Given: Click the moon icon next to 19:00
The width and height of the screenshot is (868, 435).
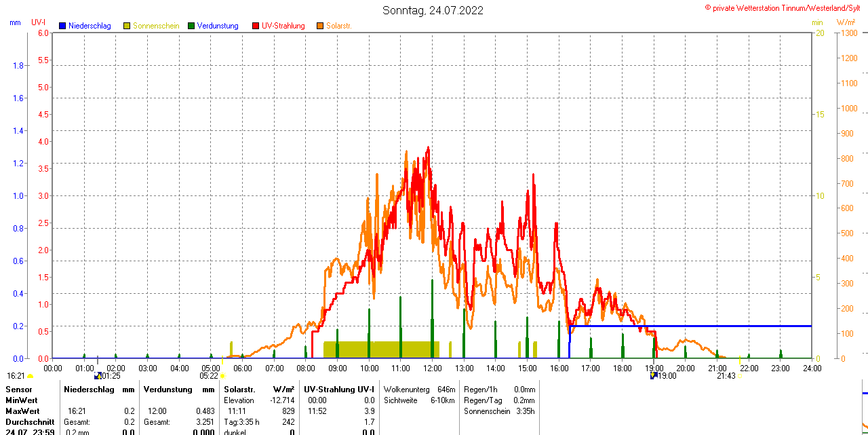Looking at the screenshot, I should tap(654, 375).
